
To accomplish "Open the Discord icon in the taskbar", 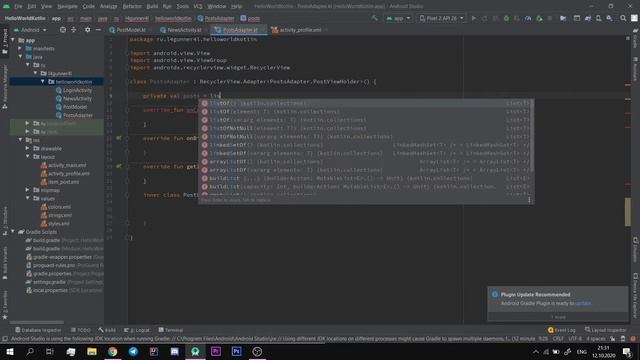I will 174,351.
